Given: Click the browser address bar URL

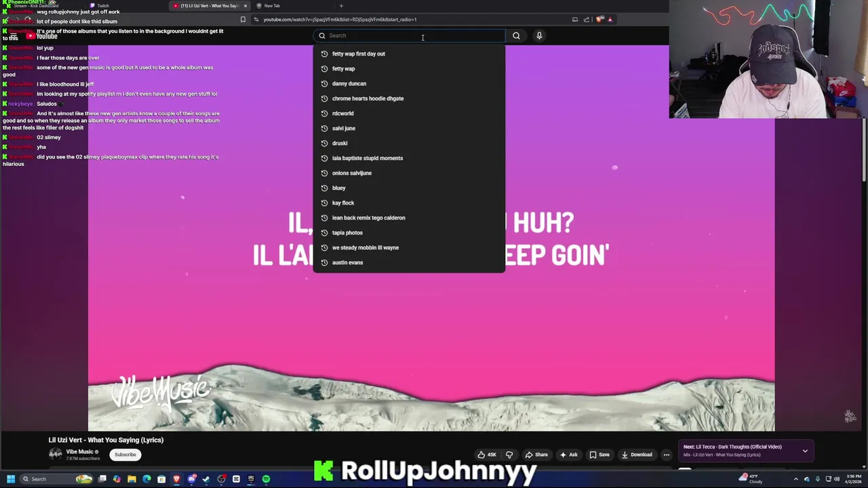Looking at the screenshot, I should click(x=340, y=20).
